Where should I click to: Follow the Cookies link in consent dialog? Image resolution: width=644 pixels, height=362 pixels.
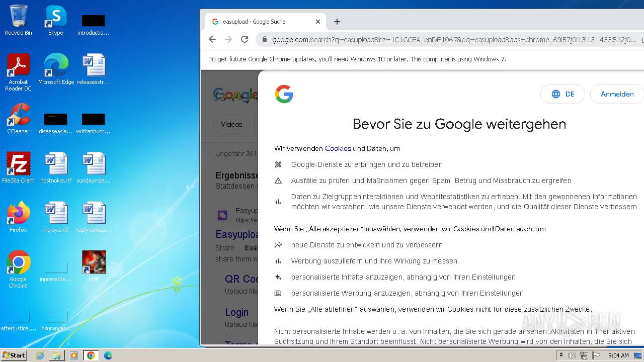(338, 148)
